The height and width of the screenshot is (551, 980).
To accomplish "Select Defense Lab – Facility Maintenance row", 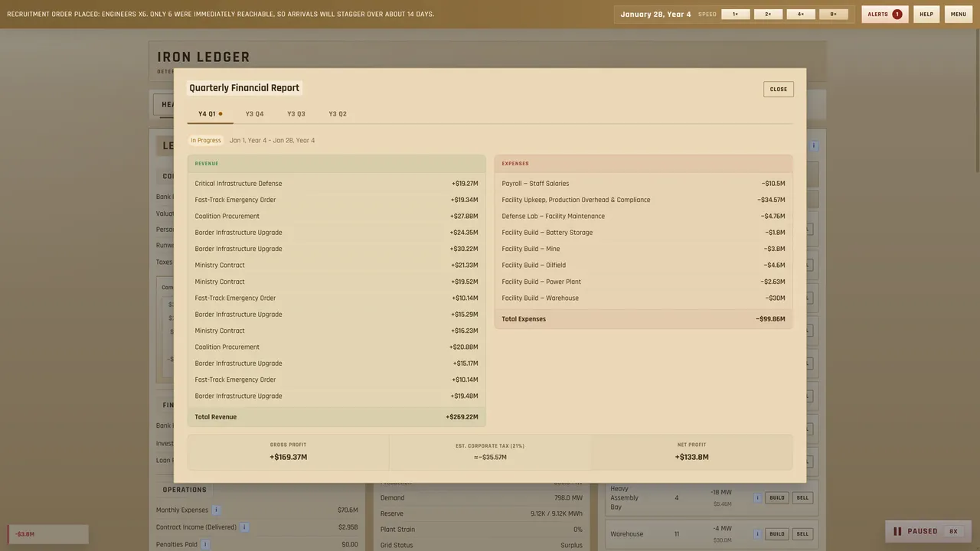I will coord(643,217).
